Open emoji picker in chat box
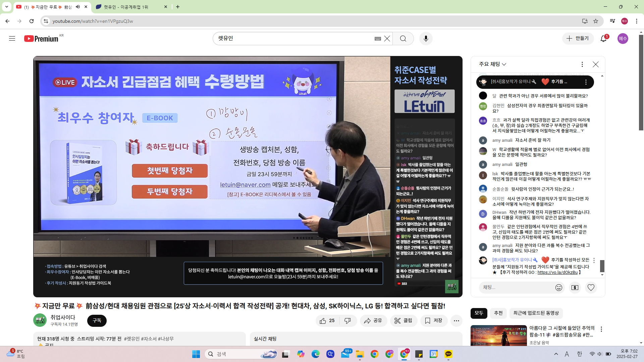 pyautogui.click(x=559, y=288)
